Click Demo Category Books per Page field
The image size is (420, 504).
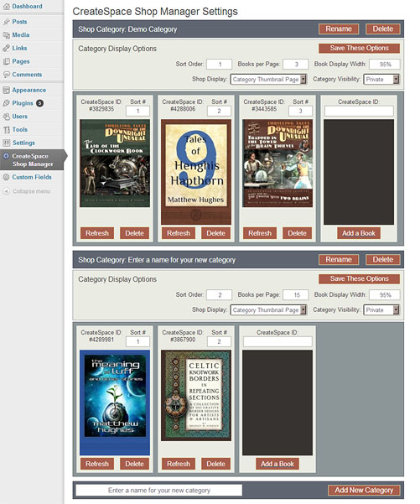tap(296, 65)
